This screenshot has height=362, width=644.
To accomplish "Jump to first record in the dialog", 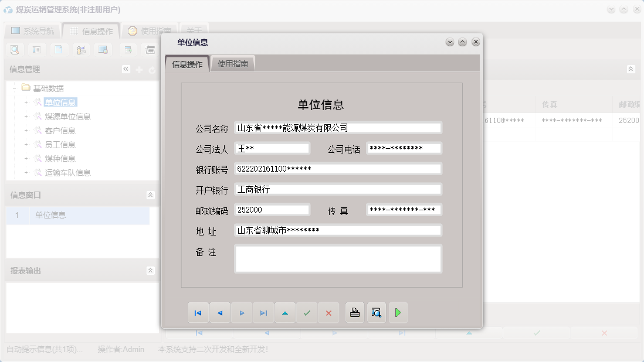I will (198, 312).
